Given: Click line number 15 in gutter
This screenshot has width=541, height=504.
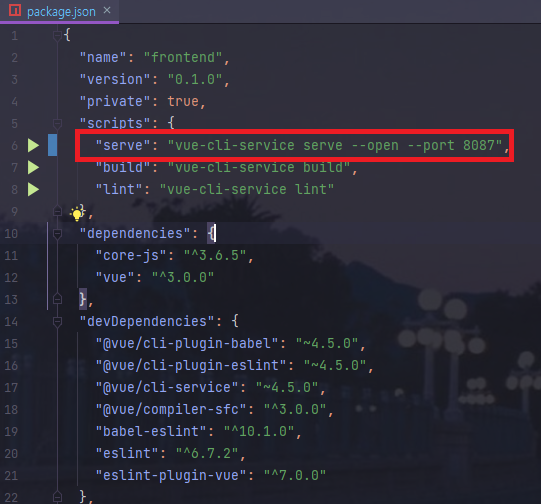Looking at the screenshot, I should click(x=11, y=344).
